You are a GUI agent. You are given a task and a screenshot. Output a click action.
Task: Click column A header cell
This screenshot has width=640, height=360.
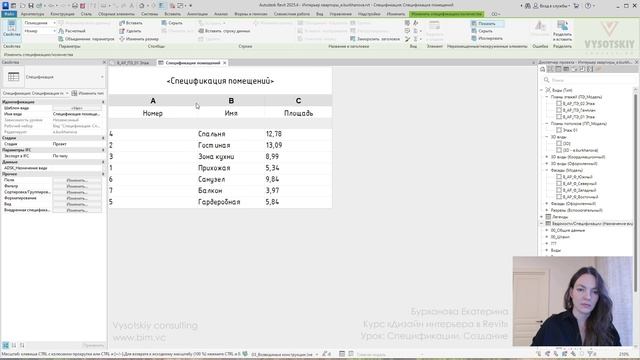click(153, 100)
